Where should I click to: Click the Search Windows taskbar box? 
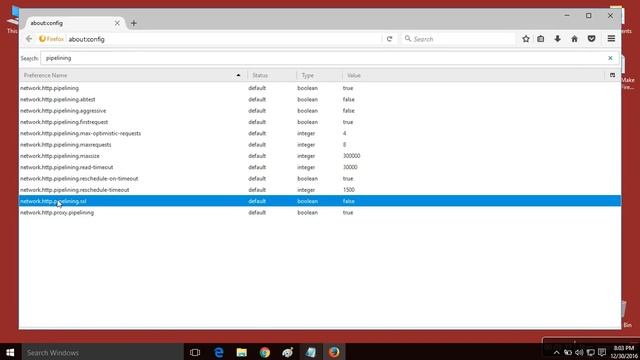102,352
